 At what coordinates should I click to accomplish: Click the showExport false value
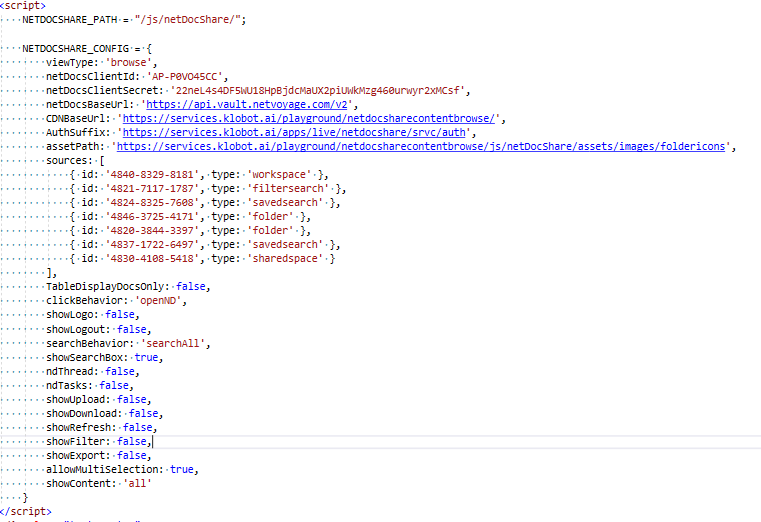(132, 456)
